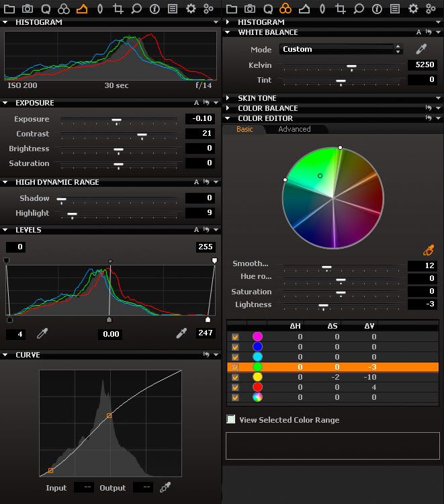Collapse the left Histogram panel
The width and height of the screenshot is (444, 504).
[5, 22]
